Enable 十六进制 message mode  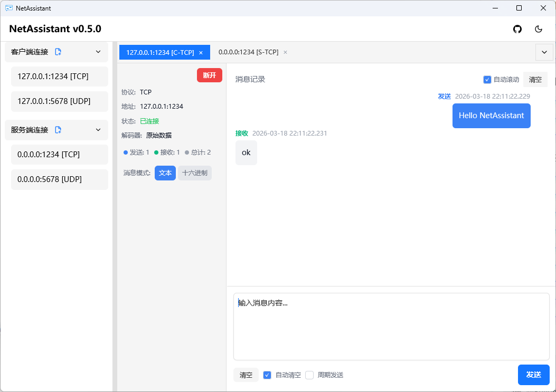point(195,173)
